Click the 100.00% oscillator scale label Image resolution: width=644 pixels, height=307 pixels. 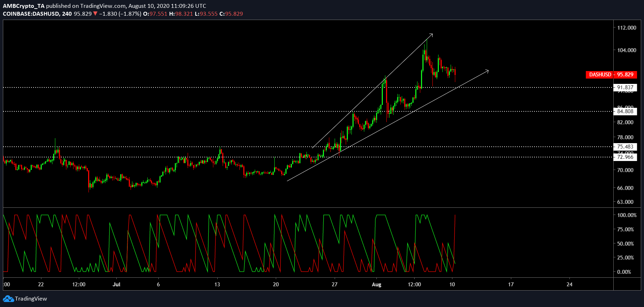627,215
